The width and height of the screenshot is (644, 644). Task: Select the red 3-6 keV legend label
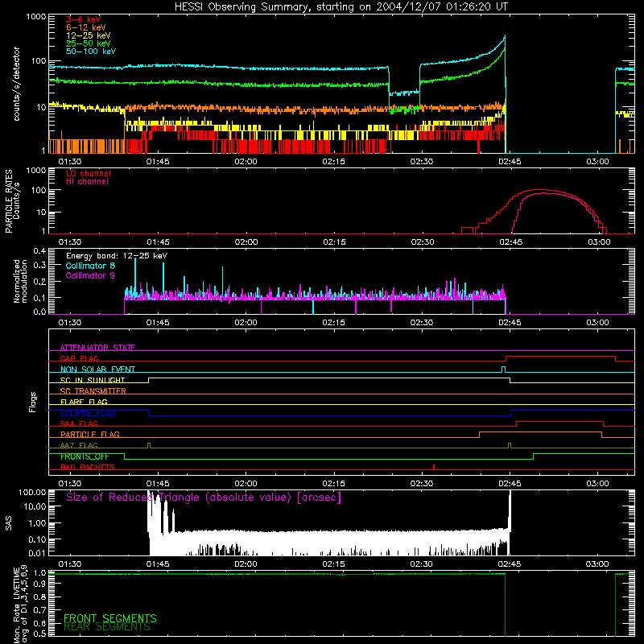tap(83, 19)
